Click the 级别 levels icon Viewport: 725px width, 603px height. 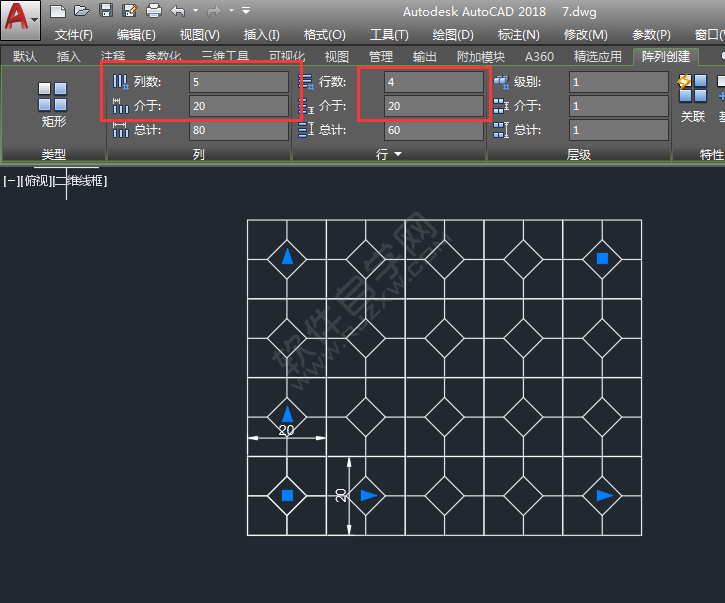[x=501, y=82]
